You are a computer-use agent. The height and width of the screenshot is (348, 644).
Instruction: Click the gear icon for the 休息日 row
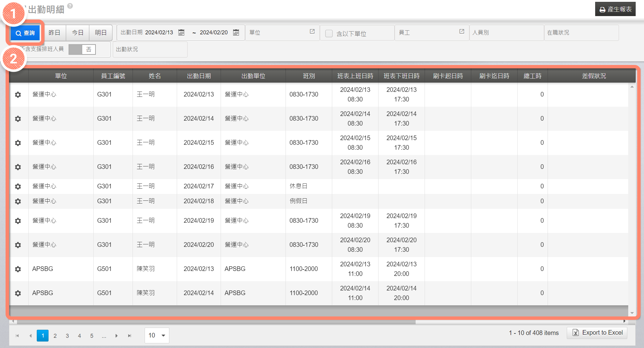[x=18, y=187]
